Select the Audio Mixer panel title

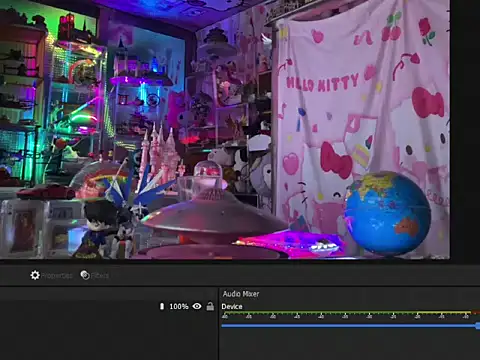pos(241,294)
